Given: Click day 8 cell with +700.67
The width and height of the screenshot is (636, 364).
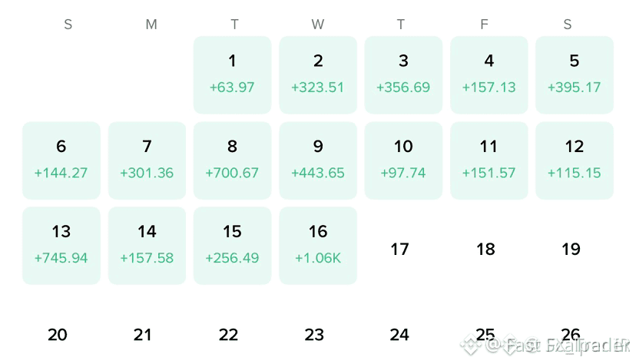Looking at the screenshot, I should (233, 160).
